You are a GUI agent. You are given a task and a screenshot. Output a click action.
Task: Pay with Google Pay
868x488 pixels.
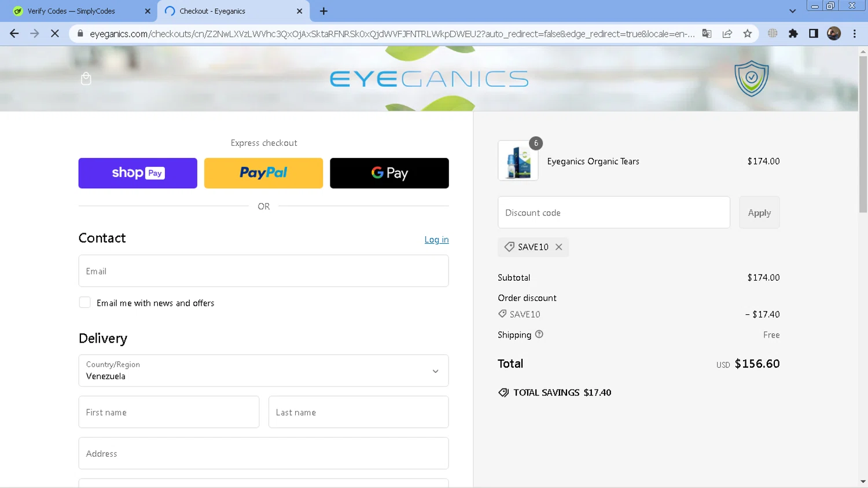(389, 173)
